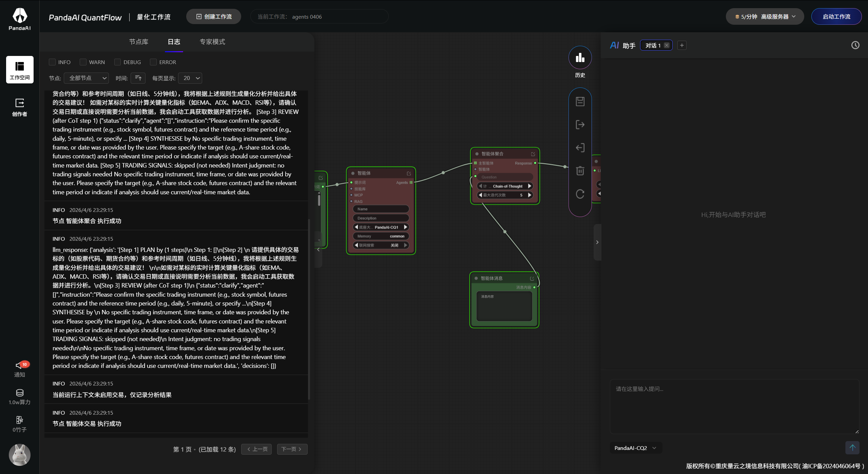Go to 上一页 previous log page
Image resolution: width=868 pixels, height=474 pixels.
click(256, 449)
